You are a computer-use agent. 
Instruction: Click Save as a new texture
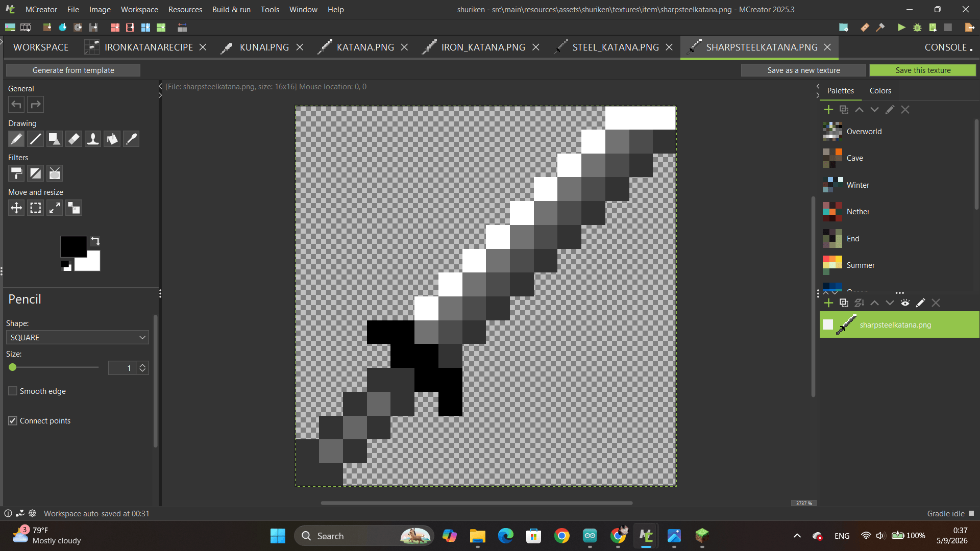803,70
